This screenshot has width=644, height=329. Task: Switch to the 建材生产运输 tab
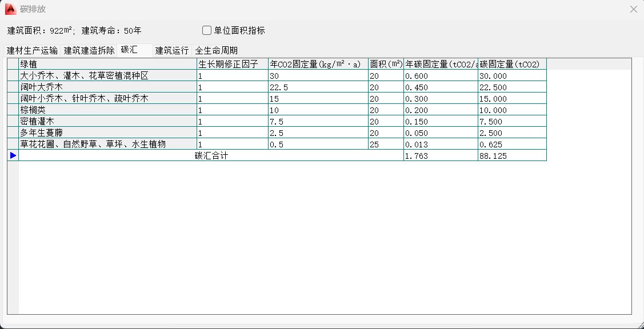pos(32,50)
